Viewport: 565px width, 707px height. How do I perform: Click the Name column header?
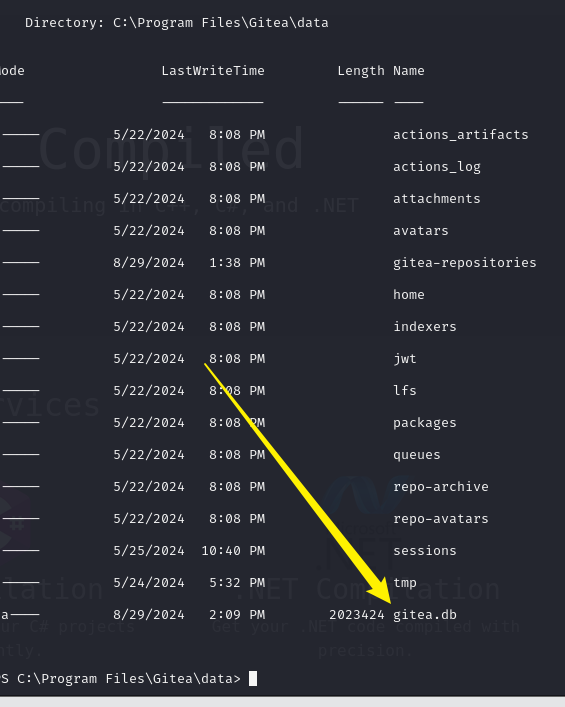(409, 71)
